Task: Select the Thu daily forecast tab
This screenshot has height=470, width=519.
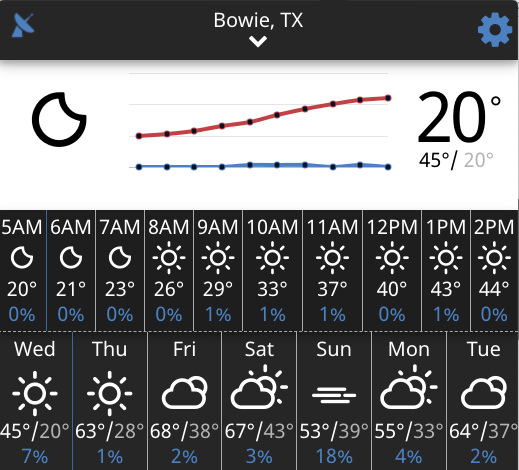Action: 110,401
